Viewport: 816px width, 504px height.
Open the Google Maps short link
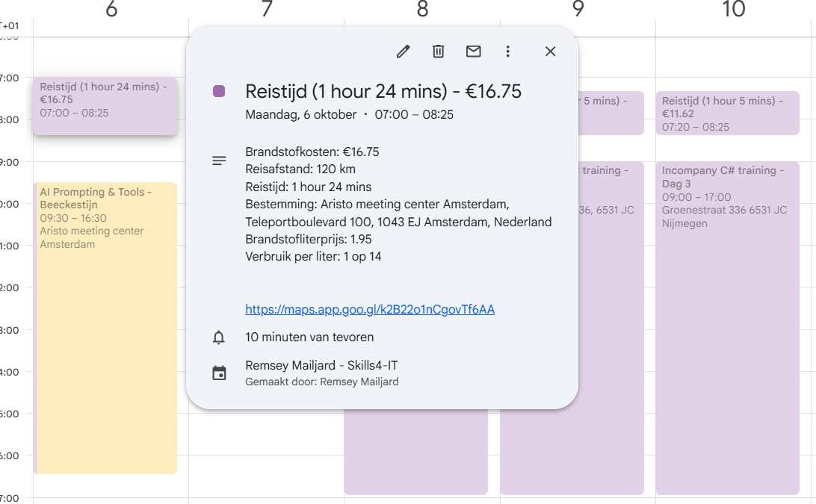369,309
